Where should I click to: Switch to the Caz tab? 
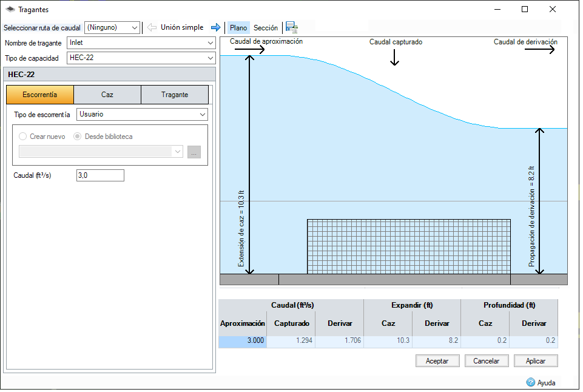click(x=107, y=95)
